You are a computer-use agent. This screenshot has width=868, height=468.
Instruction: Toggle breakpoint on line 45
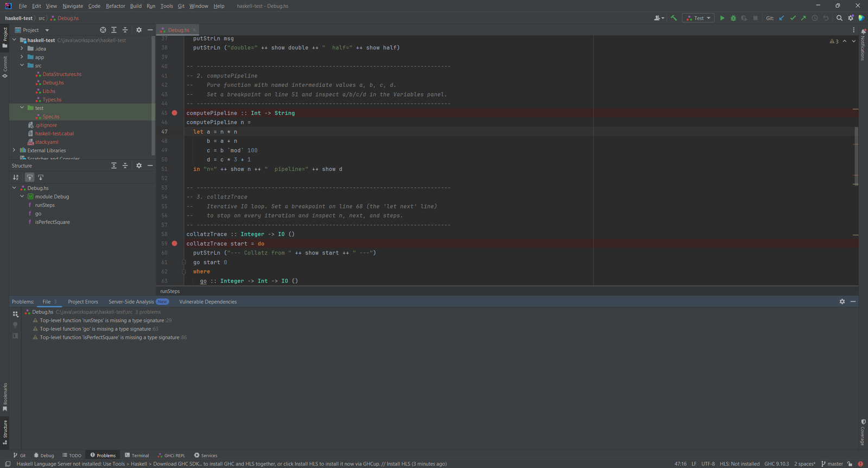click(x=175, y=113)
